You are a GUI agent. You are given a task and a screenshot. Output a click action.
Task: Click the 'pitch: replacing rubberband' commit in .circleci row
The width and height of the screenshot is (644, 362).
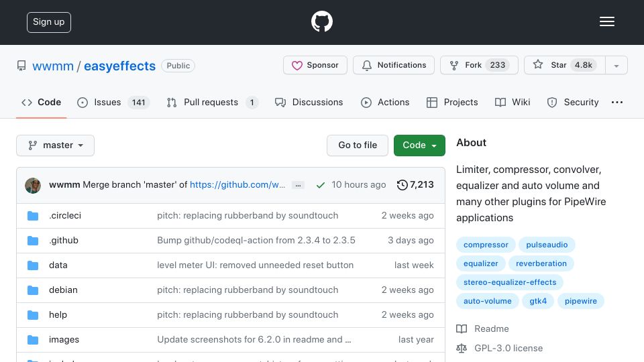pyautogui.click(x=248, y=215)
